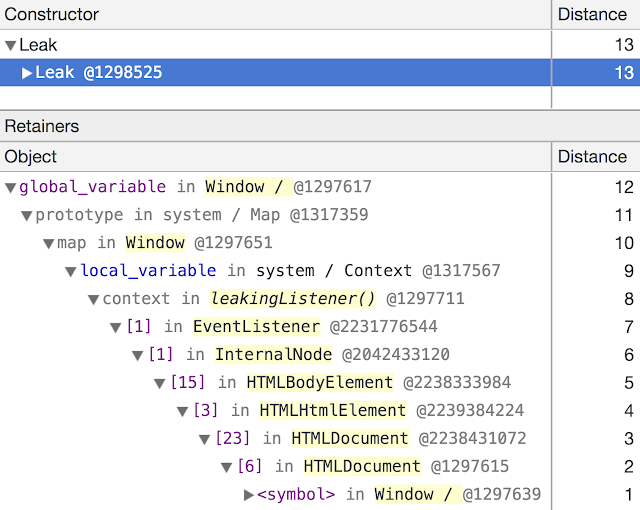The image size is (640, 510).
Task: Click the Retainers section header
Action: tap(42, 126)
